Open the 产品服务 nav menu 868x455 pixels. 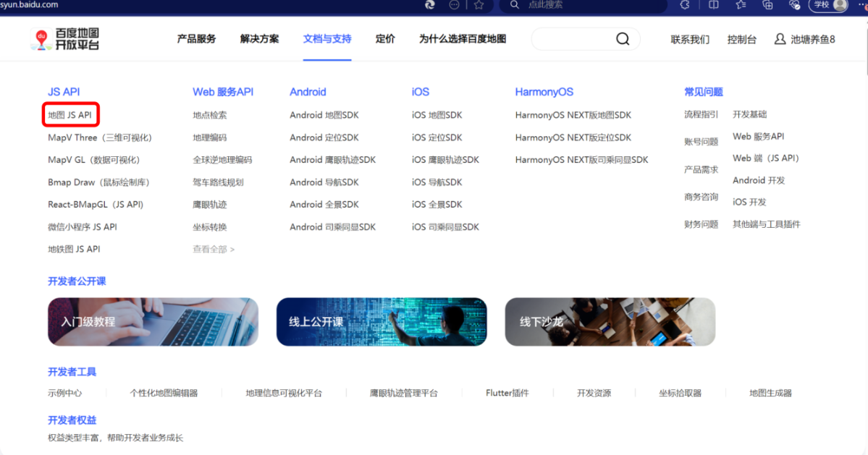[x=196, y=38]
